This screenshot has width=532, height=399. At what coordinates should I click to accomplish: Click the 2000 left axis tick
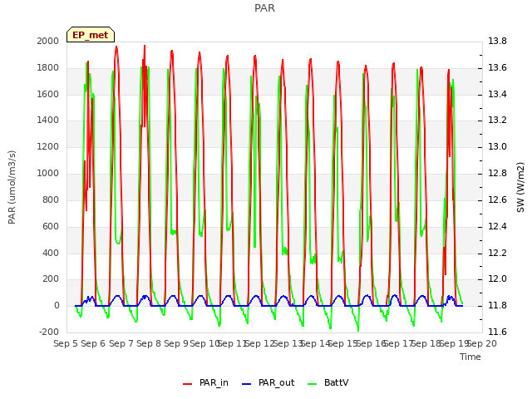(x=48, y=41)
